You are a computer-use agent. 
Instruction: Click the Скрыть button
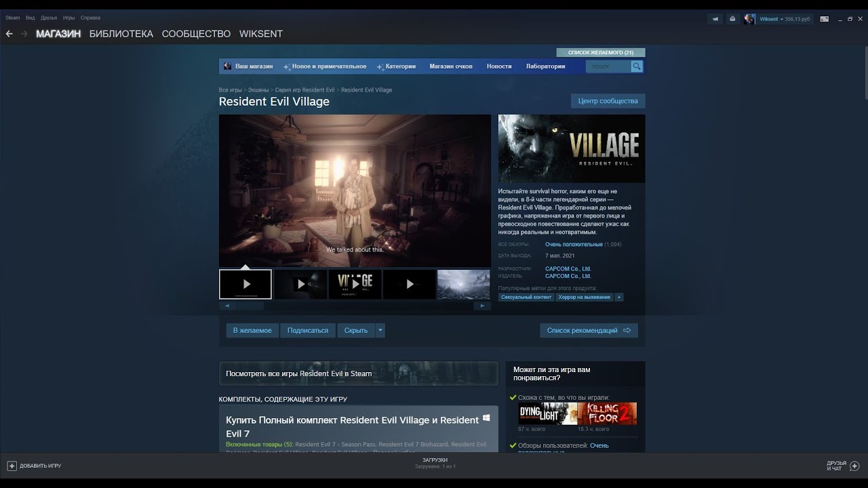click(356, 330)
